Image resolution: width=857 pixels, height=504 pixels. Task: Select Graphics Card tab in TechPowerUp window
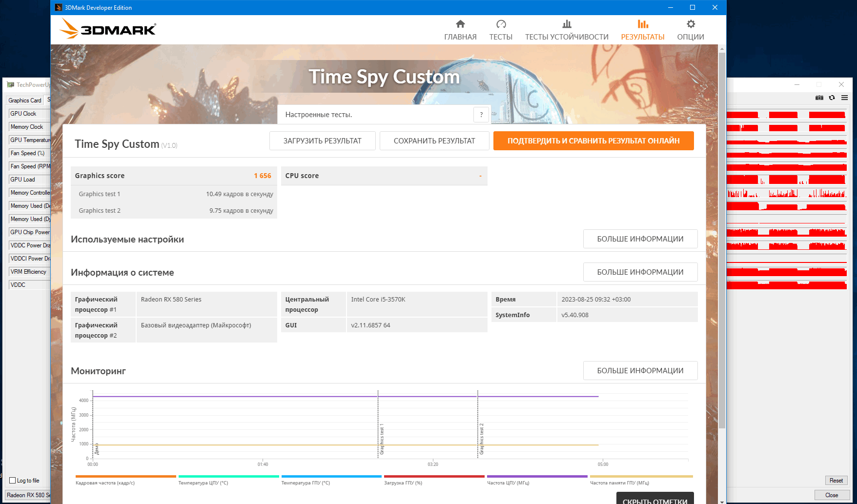tap(25, 101)
